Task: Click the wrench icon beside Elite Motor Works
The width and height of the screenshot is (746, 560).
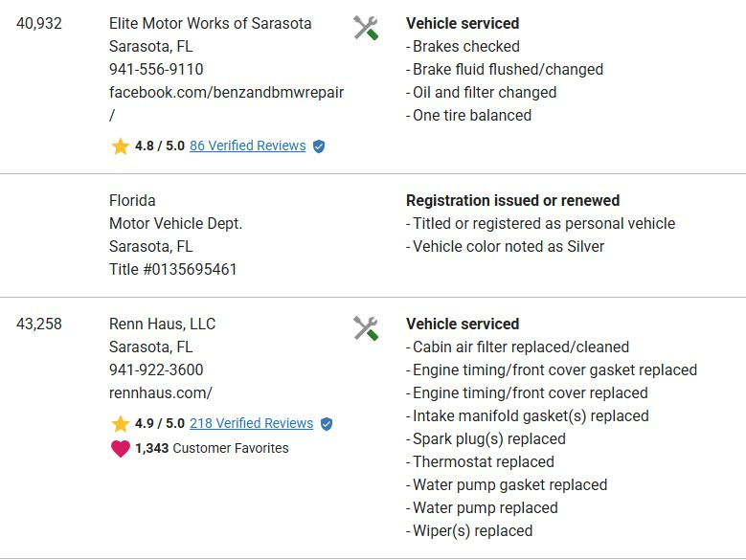Action: point(365,28)
